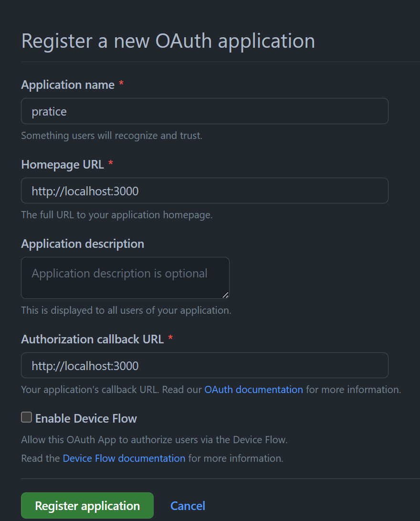Open the Device Flow documentation link
This screenshot has height=521, width=420.
[124, 458]
